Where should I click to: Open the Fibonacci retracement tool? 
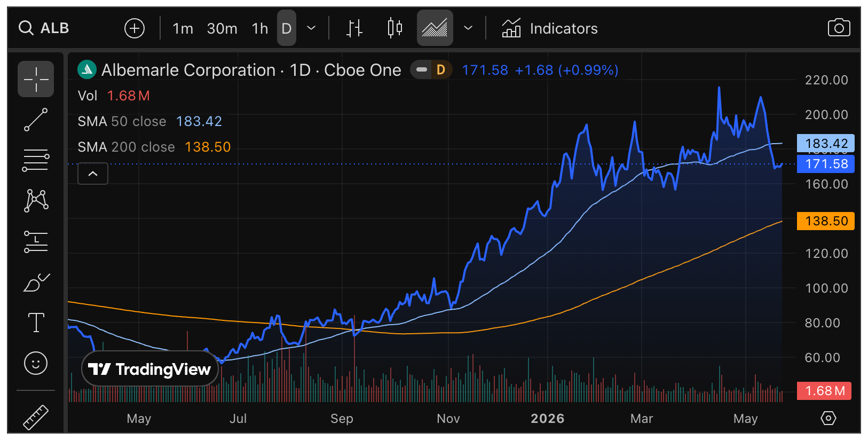pyautogui.click(x=36, y=160)
